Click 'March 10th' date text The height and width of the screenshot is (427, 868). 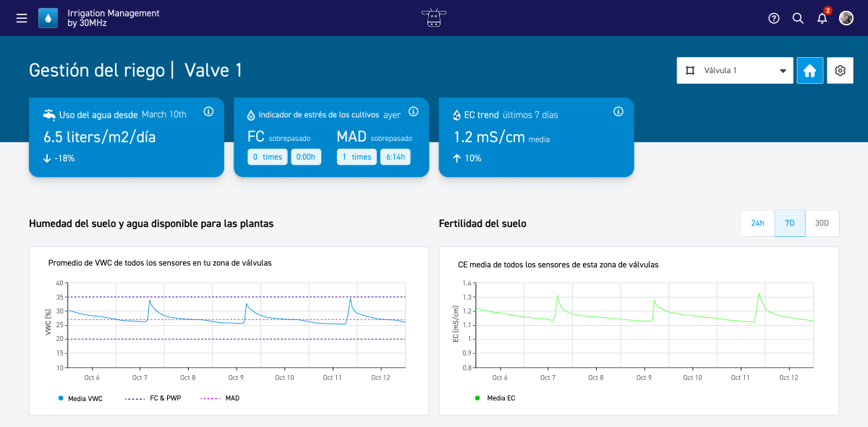164,114
